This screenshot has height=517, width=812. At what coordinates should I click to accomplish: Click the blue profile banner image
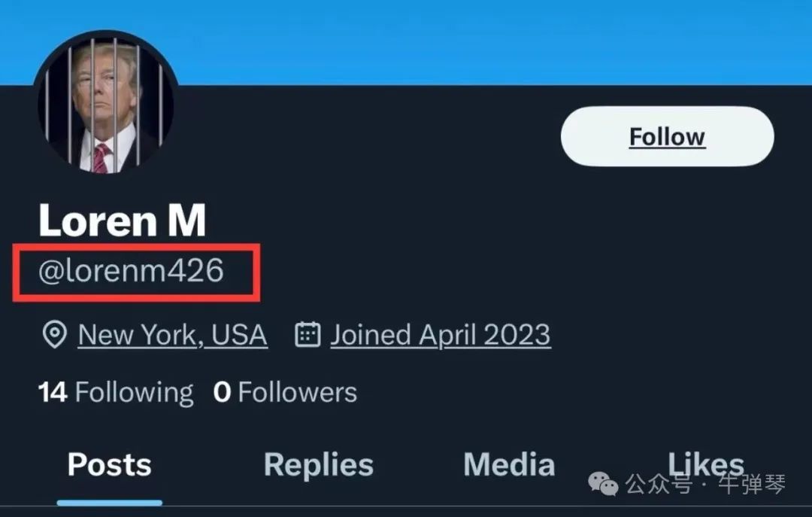click(481, 41)
